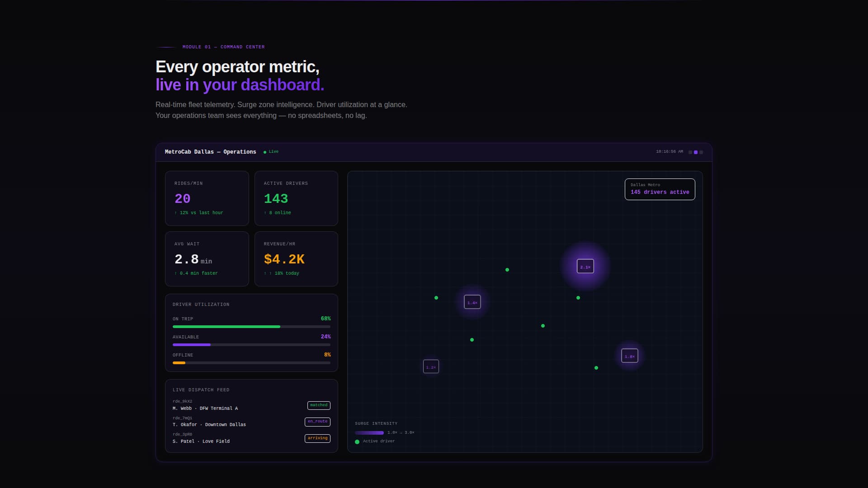Viewport: 868px width, 488px height.
Task: Toggle the arriving status badge
Action: (x=317, y=438)
